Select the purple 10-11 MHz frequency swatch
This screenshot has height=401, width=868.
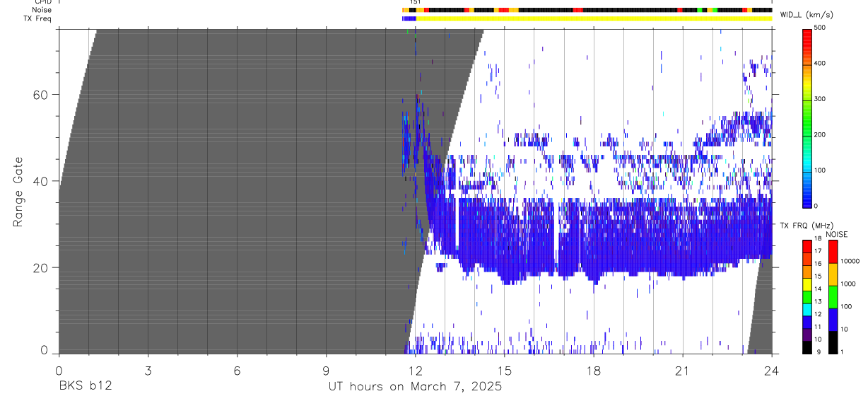[x=807, y=335]
